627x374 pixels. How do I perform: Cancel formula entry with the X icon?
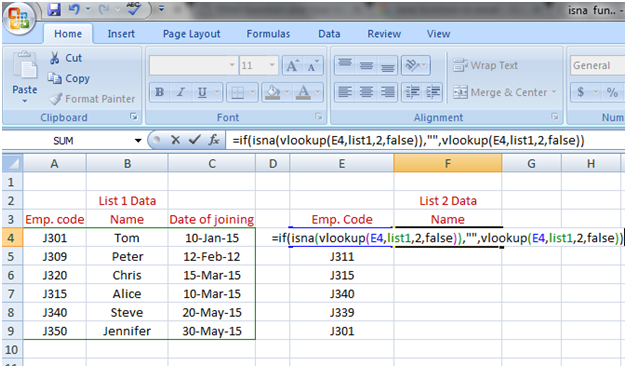(x=175, y=140)
